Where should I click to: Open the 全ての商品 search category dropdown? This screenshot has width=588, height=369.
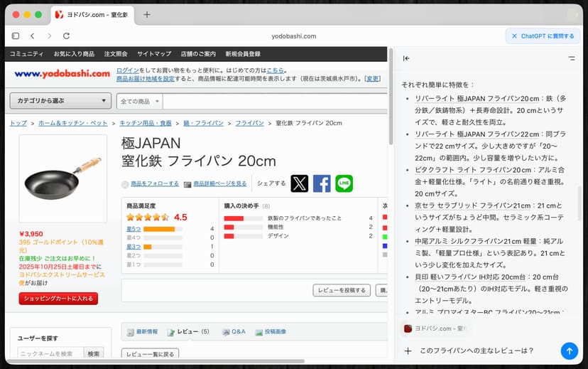[x=138, y=101]
